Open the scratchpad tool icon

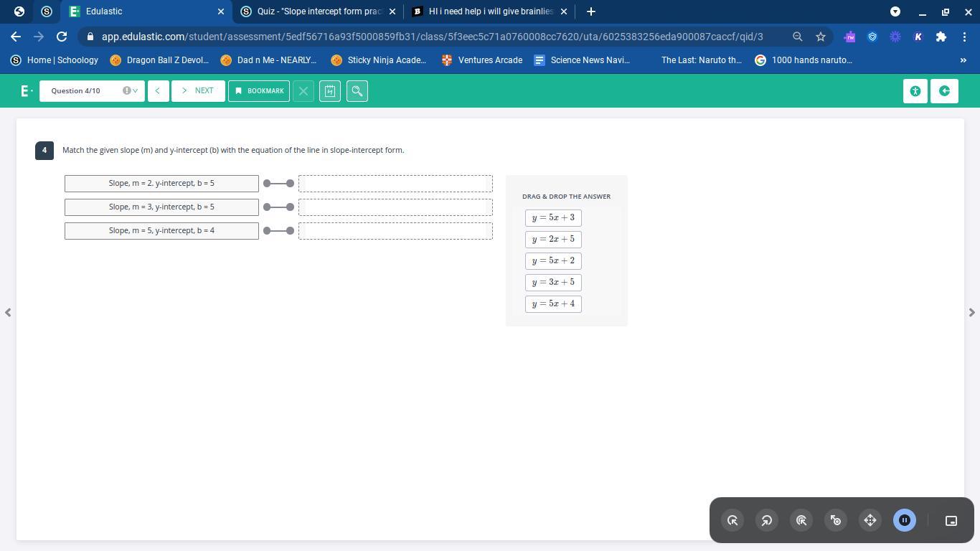(330, 91)
